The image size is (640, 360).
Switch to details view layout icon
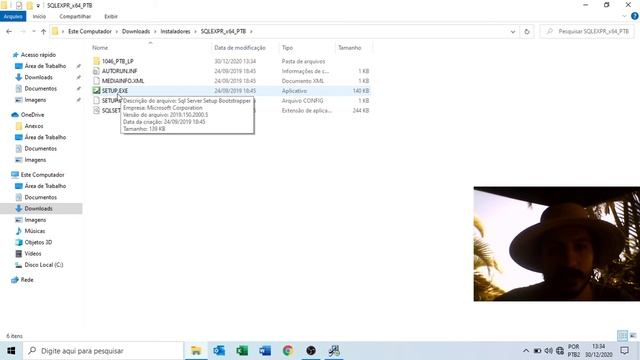click(x=622, y=336)
